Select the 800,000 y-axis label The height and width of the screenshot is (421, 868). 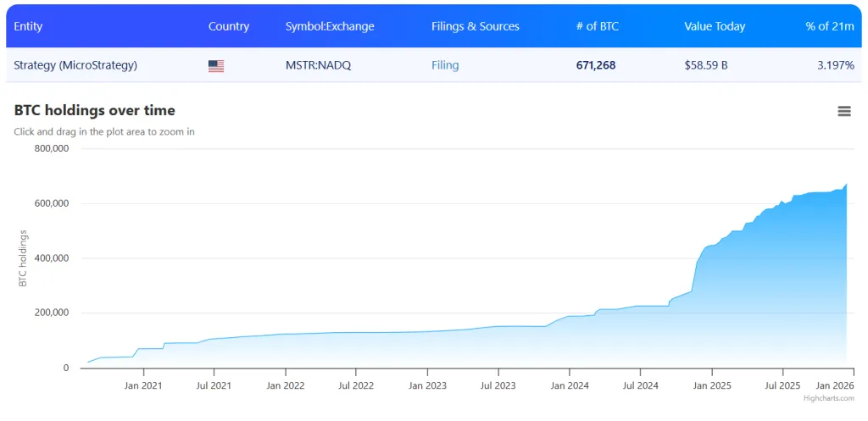pyautogui.click(x=50, y=148)
